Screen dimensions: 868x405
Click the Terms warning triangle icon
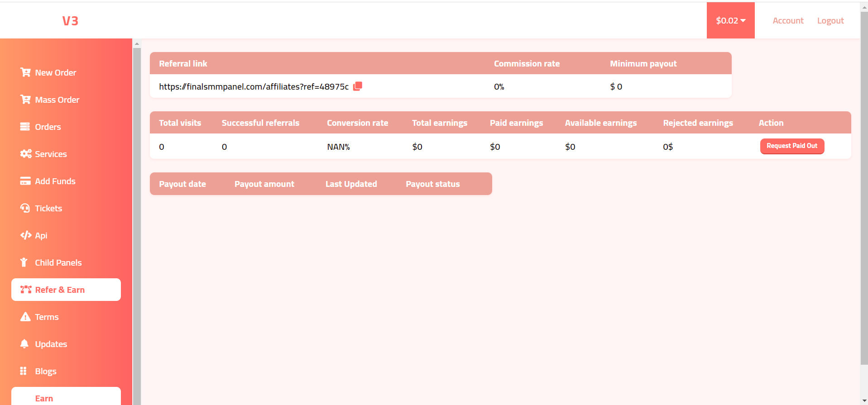point(25,317)
